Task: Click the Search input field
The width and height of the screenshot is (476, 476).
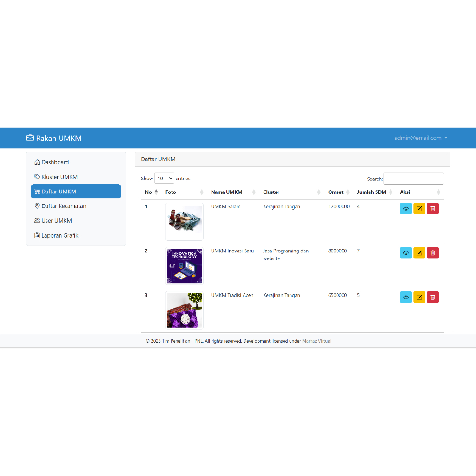Action: click(x=414, y=178)
